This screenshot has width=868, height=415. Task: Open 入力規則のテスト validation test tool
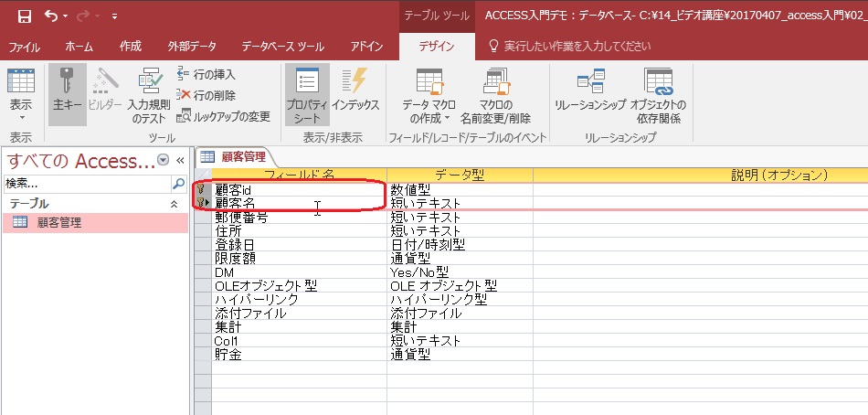tap(148, 99)
